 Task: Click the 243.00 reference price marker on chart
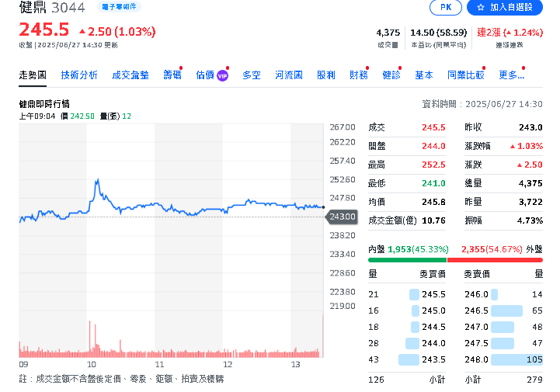(342, 217)
